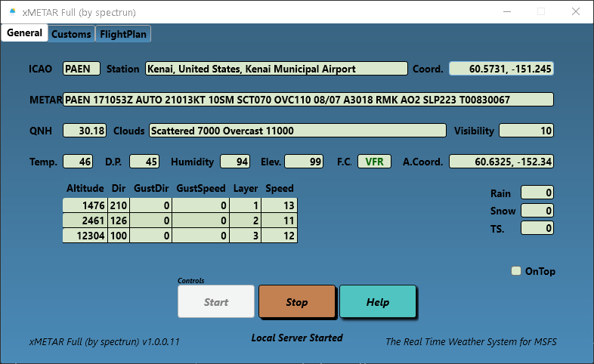Click the xMETAR app icon in title bar
594x364 pixels.
click(13, 12)
